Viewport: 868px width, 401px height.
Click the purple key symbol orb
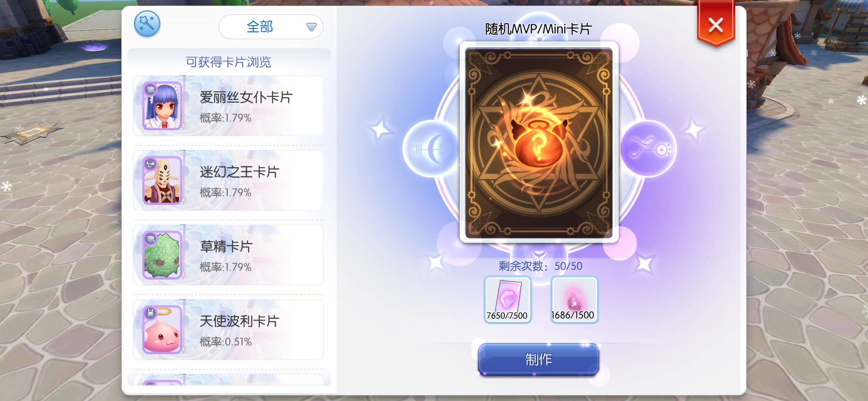pyautogui.click(x=648, y=149)
